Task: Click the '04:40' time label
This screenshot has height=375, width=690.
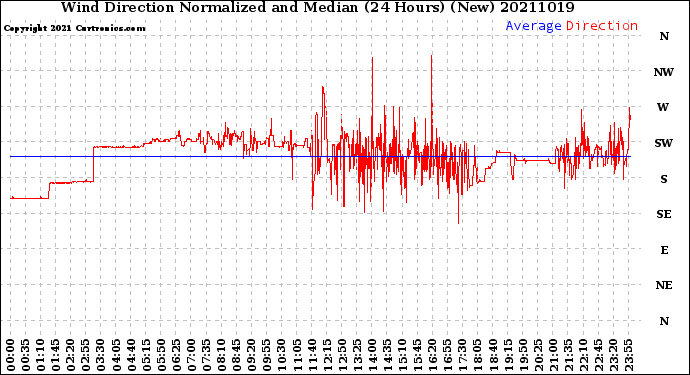Action: click(x=131, y=355)
